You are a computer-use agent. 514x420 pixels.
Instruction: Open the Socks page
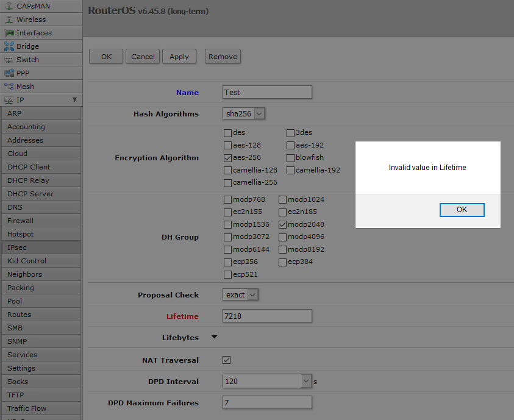pyautogui.click(x=41, y=382)
